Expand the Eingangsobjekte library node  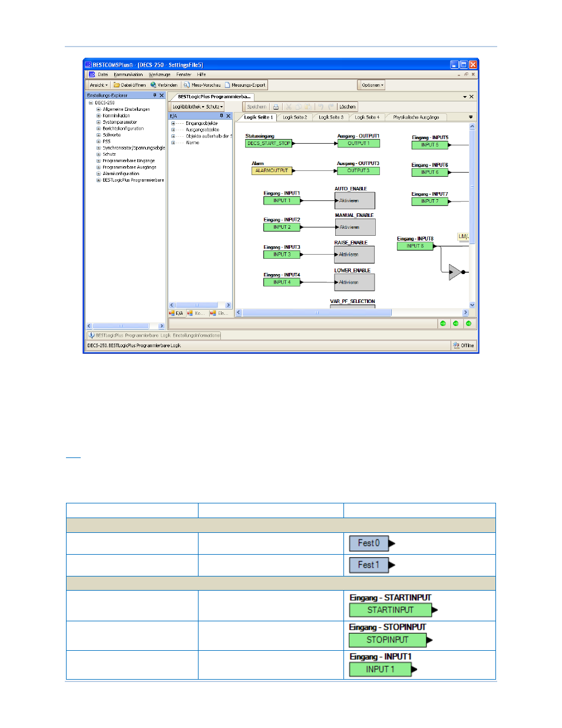173,123
